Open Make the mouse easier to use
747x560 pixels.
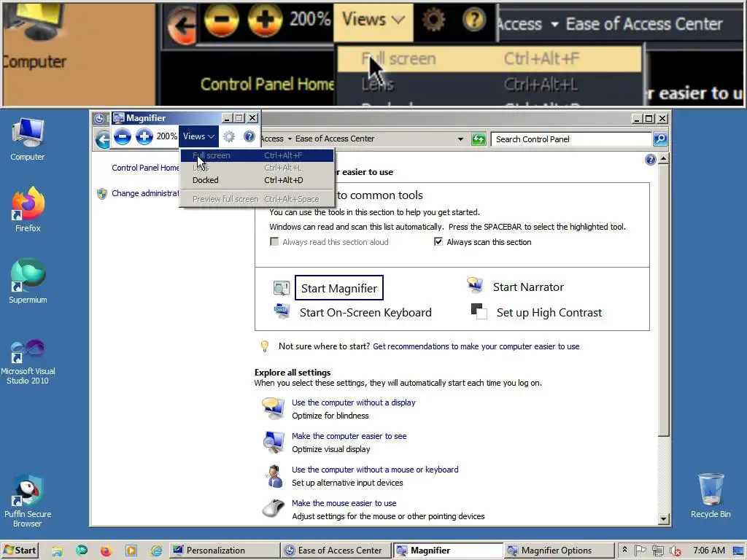pyautogui.click(x=344, y=503)
